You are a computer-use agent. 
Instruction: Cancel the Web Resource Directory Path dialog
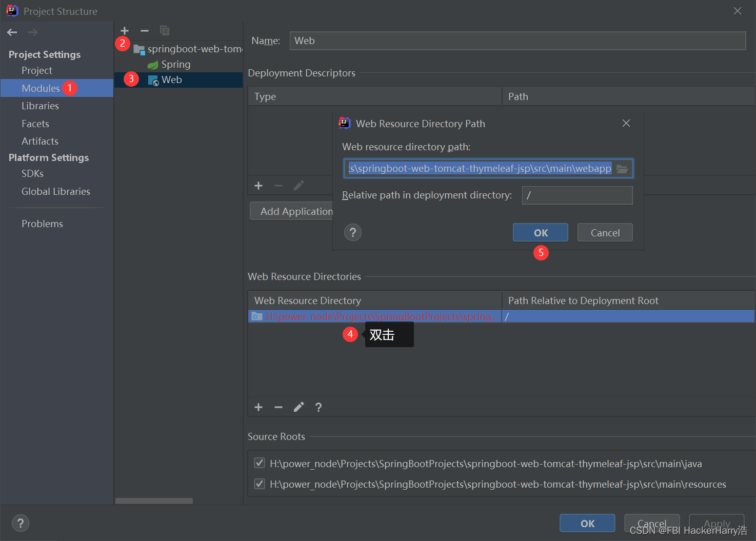click(605, 233)
